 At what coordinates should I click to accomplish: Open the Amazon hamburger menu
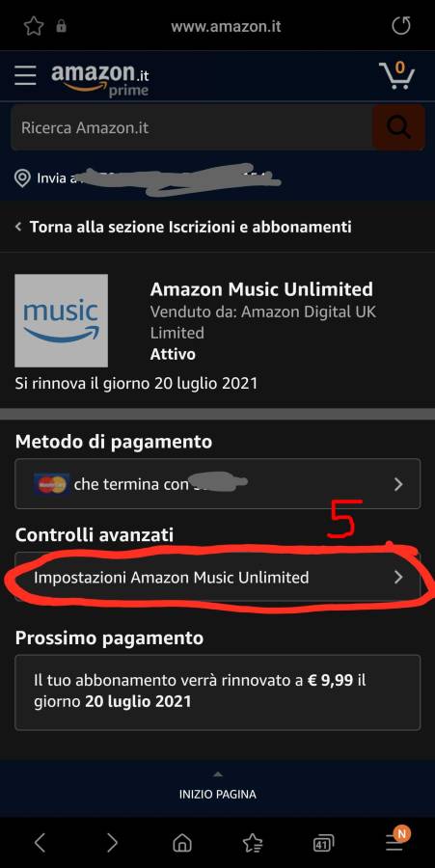click(25, 75)
